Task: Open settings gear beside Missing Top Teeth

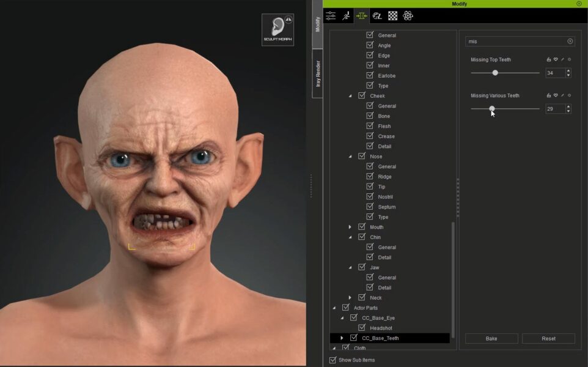Action: point(569,59)
